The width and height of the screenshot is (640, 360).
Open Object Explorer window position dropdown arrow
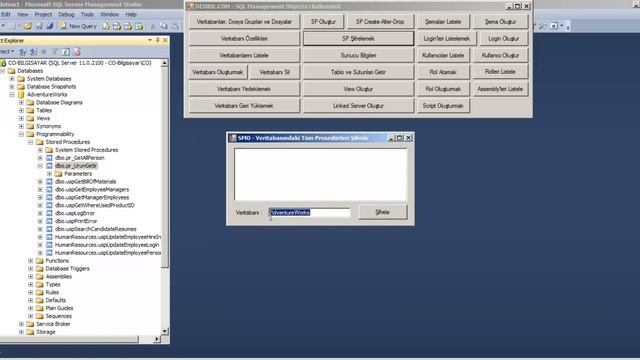150,40
